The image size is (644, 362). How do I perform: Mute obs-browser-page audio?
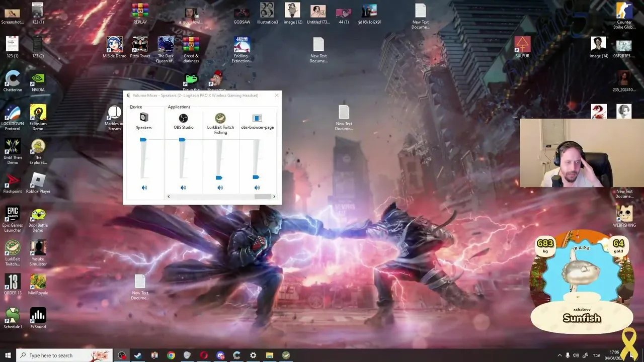(257, 188)
